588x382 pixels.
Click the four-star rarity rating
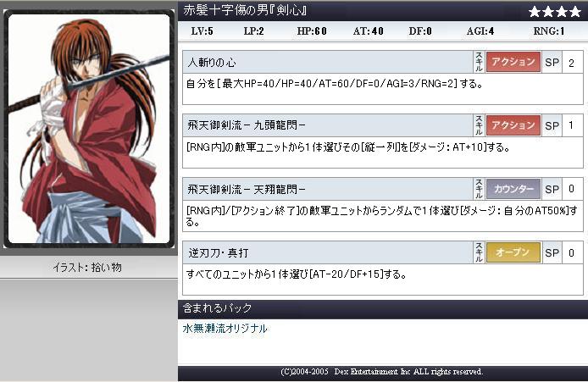click(x=555, y=12)
